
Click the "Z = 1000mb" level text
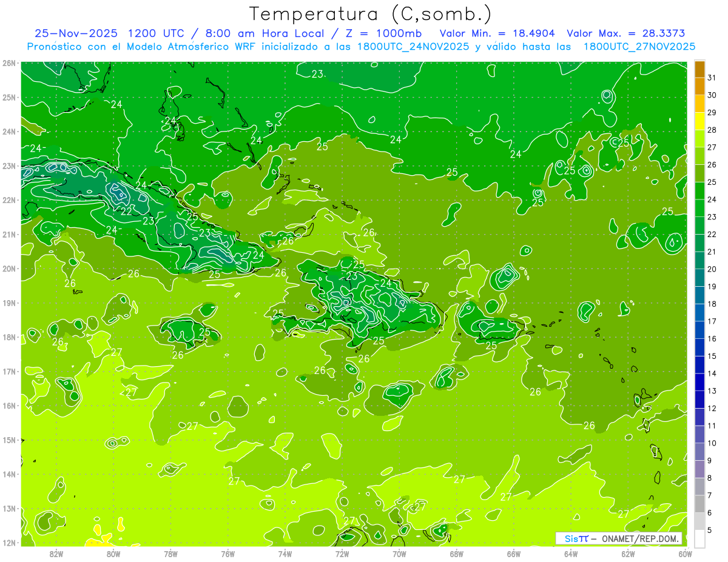(382, 33)
